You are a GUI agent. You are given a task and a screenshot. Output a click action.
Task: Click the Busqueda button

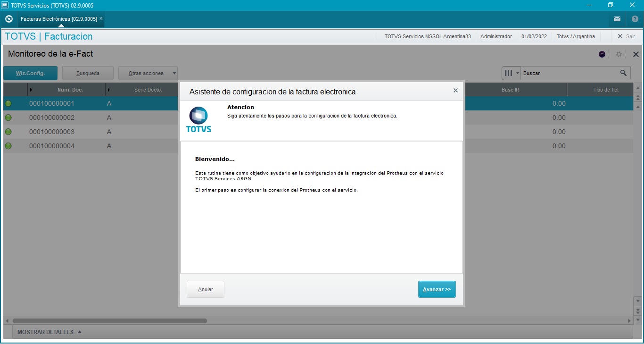click(88, 73)
